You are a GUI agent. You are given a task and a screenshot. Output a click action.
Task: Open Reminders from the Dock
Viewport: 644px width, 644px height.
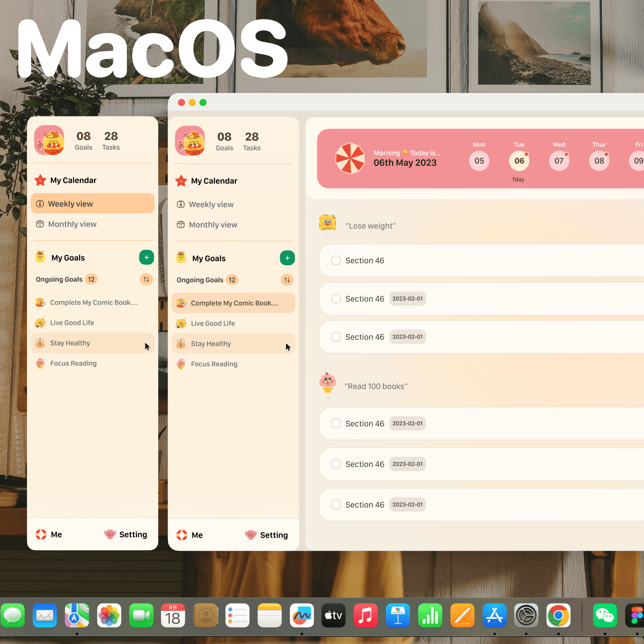pyautogui.click(x=238, y=615)
